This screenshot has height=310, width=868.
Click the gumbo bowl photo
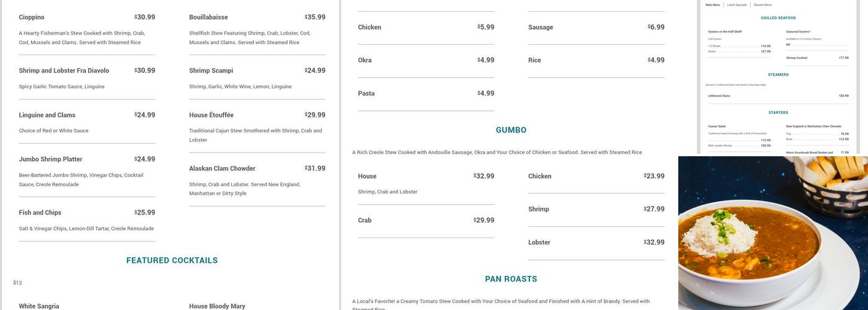(773, 233)
